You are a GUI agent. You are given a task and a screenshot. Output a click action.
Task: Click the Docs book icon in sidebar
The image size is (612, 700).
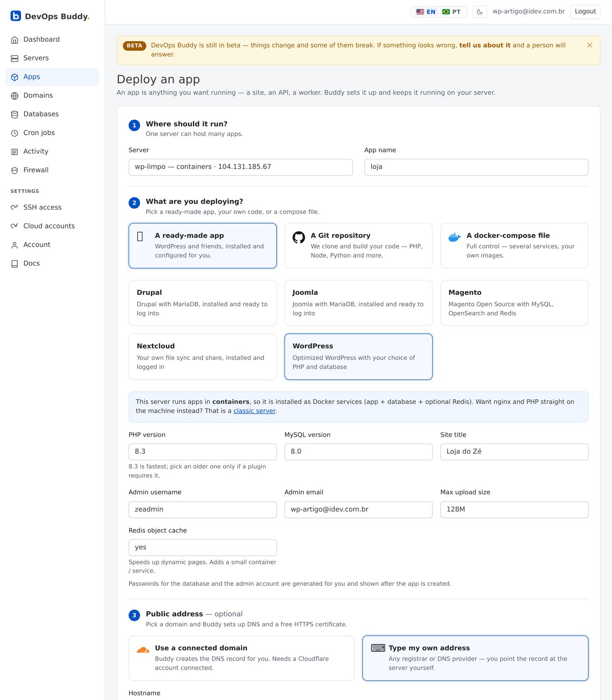point(14,264)
